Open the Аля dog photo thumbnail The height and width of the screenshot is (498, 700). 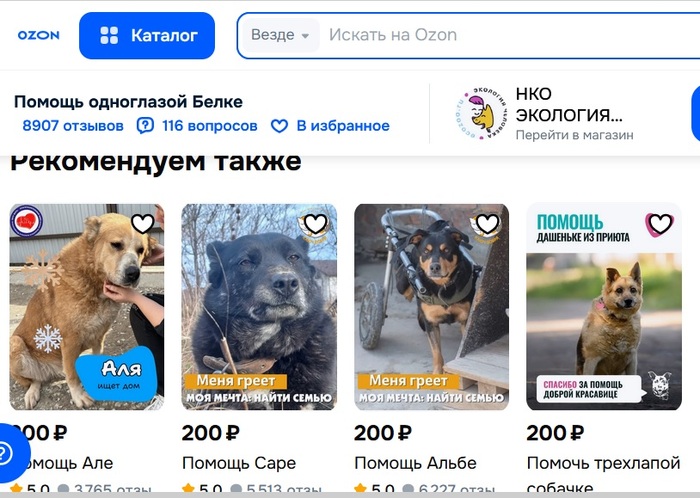[87, 307]
